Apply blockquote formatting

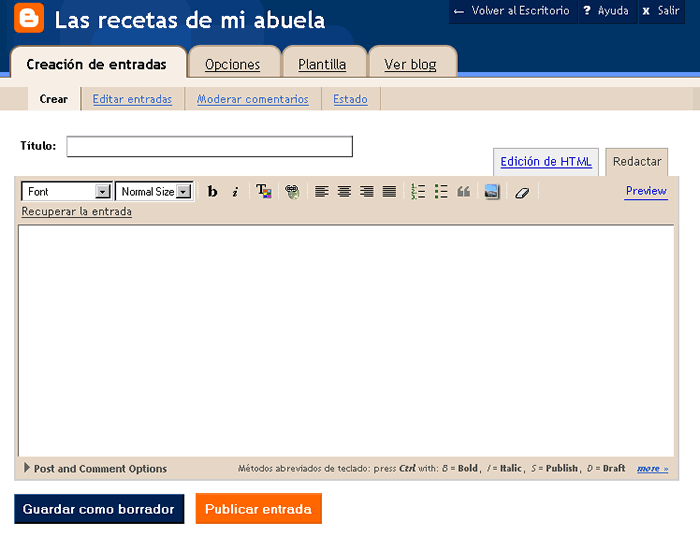point(463,191)
